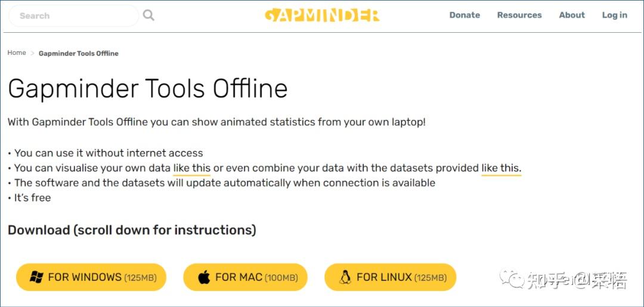This screenshot has width=644, height=307.
Task: Go to the About page
Action: click(572, 15)
